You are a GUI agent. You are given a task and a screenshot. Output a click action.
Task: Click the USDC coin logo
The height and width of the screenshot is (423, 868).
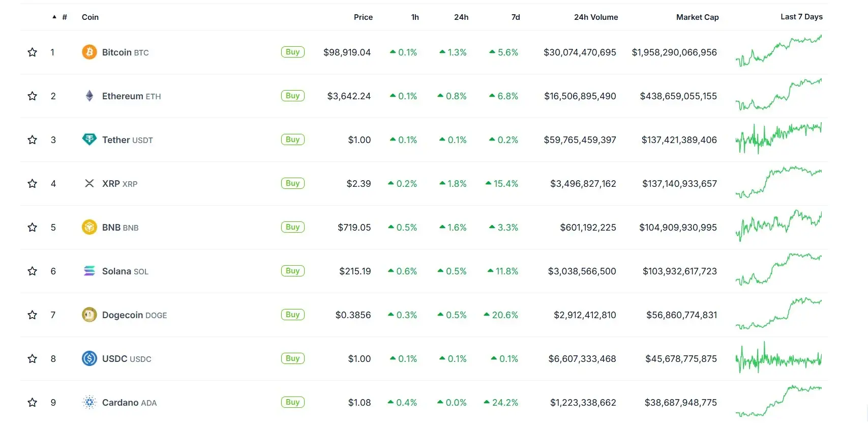click(89, 358)
